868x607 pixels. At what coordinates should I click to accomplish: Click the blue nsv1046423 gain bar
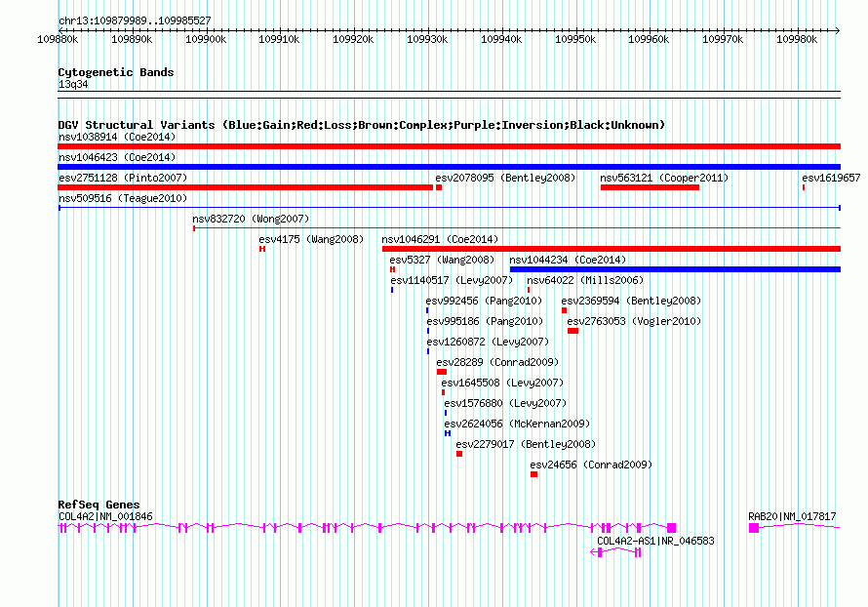coord(449,167)
